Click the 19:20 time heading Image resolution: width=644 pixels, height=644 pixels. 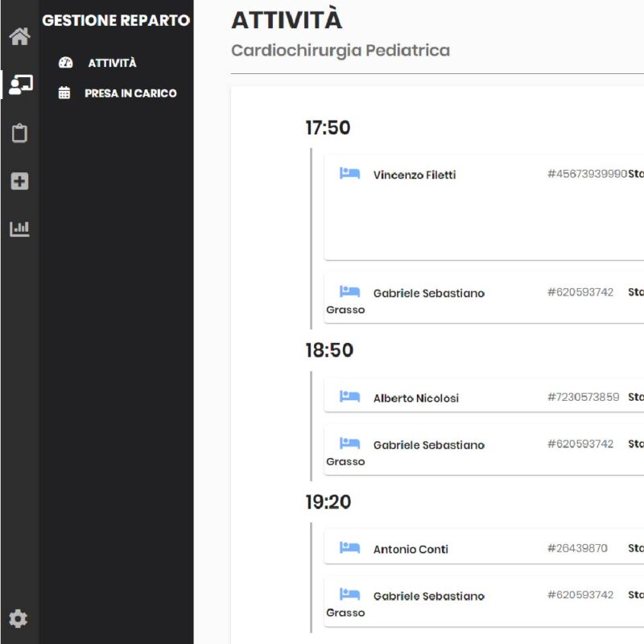pos(328,502)
